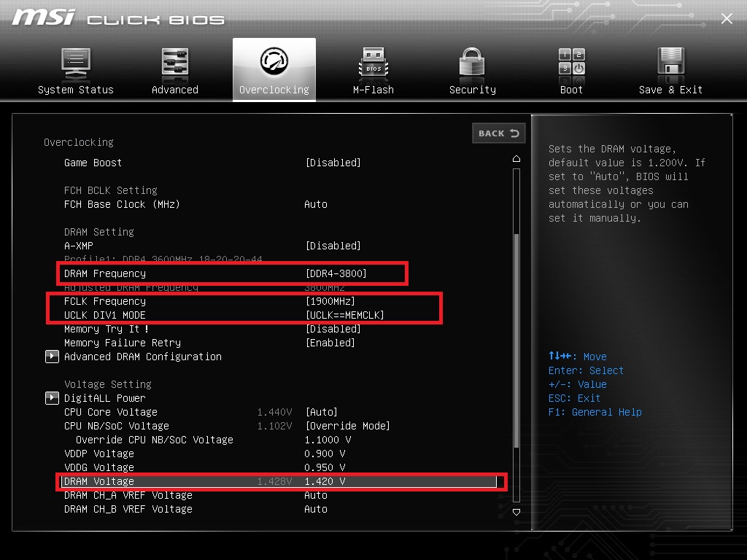Click the MSI Click BIOS logo
Screen dimensions: 747x560
[x=118, y=17]
